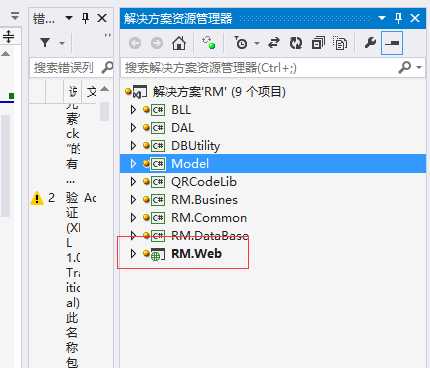Click the Error List toolbar overflow chevron
This screenshot has width=430, height=368.
click(x=107, y=35)
